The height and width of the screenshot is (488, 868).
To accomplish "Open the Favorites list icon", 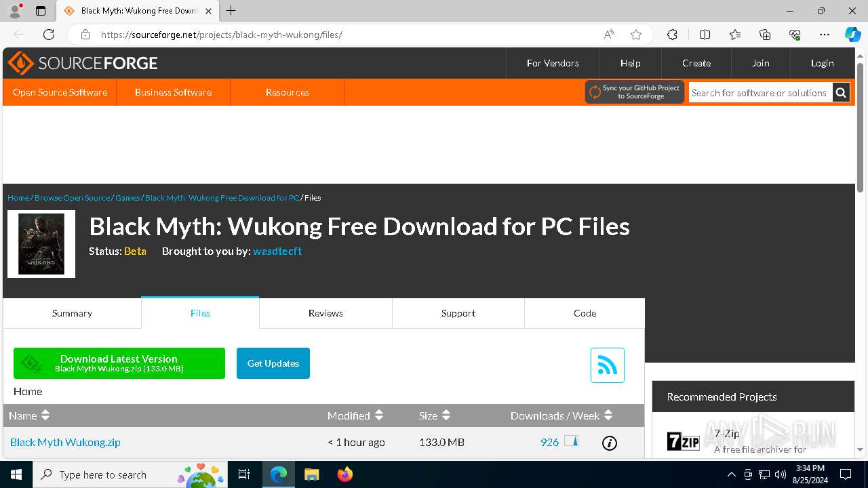I will click(735, 35).
